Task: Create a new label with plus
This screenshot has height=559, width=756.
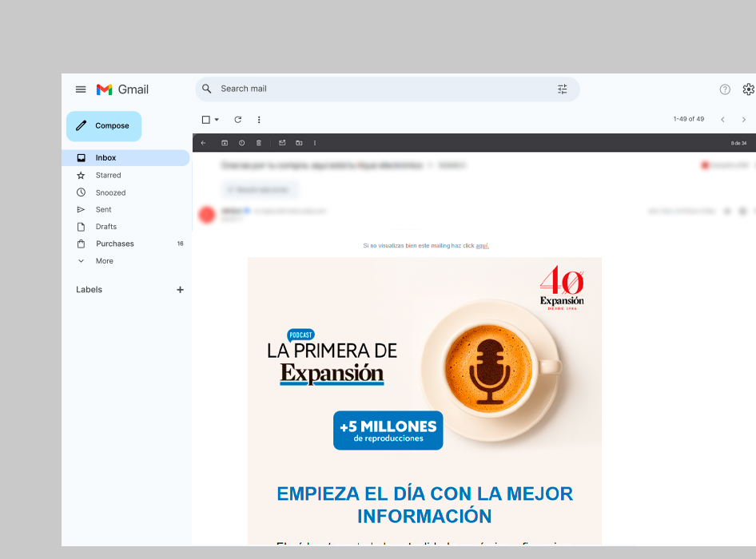Action: click(x=180, y=290)
